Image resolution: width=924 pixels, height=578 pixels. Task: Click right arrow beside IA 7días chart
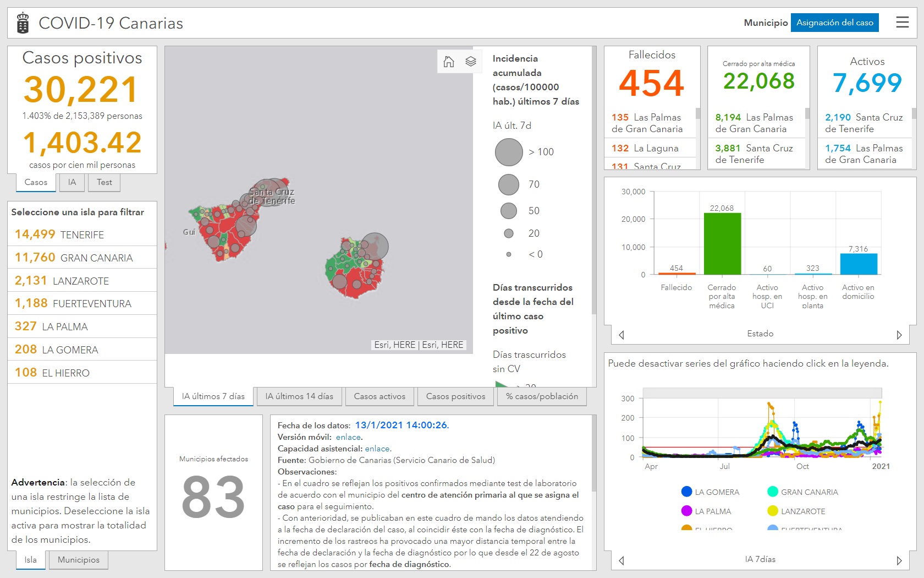pos(899,560)
